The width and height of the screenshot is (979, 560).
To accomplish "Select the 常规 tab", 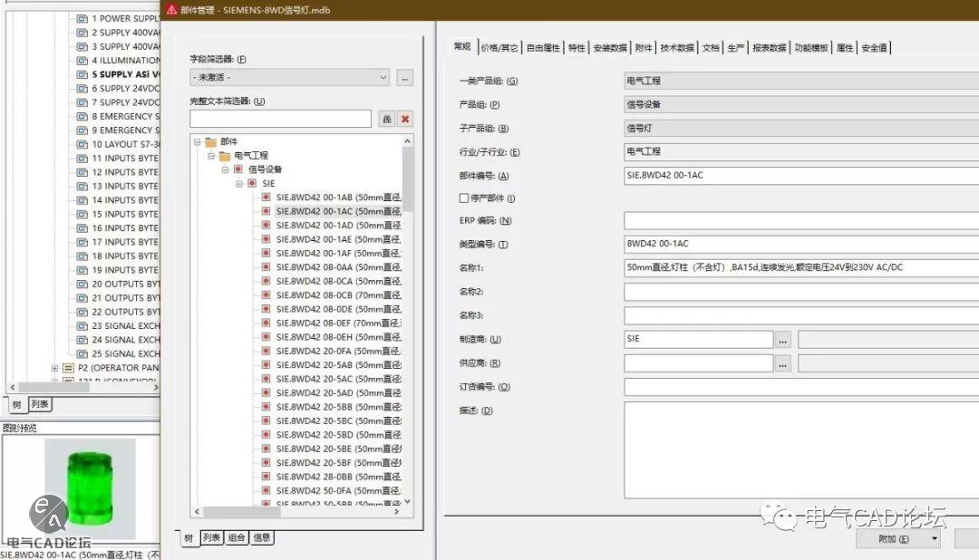I will [462, 47].
